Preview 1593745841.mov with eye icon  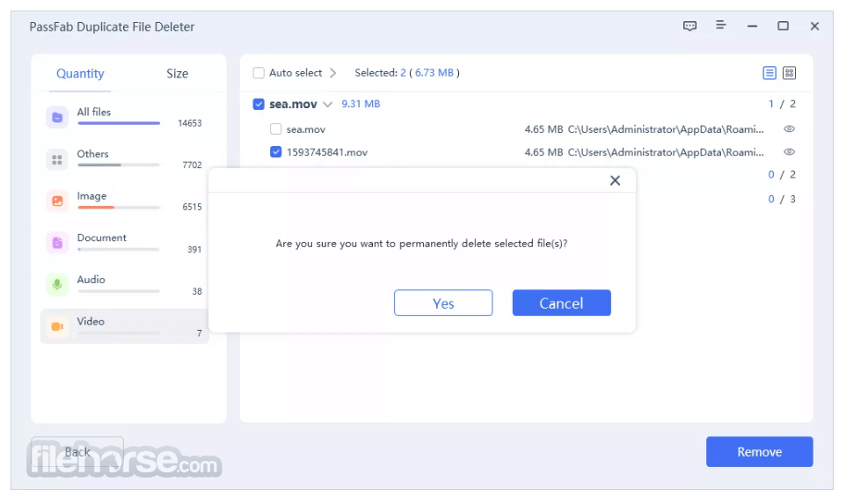(790, 152)
